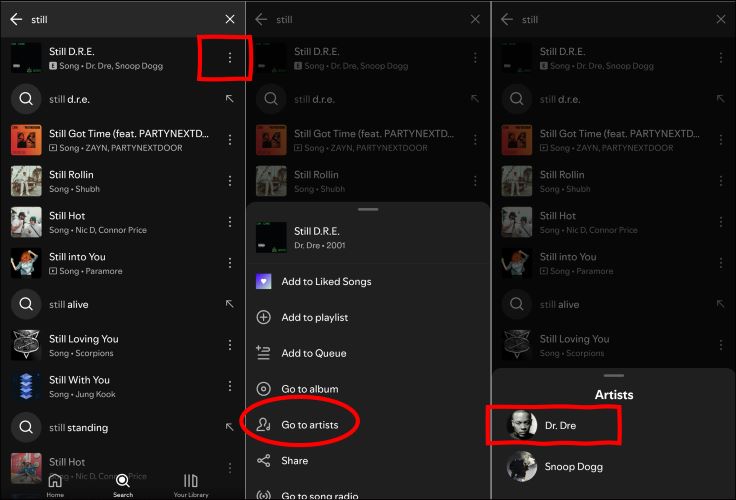Open options for Still Loving You in left panel

point(230,345)
